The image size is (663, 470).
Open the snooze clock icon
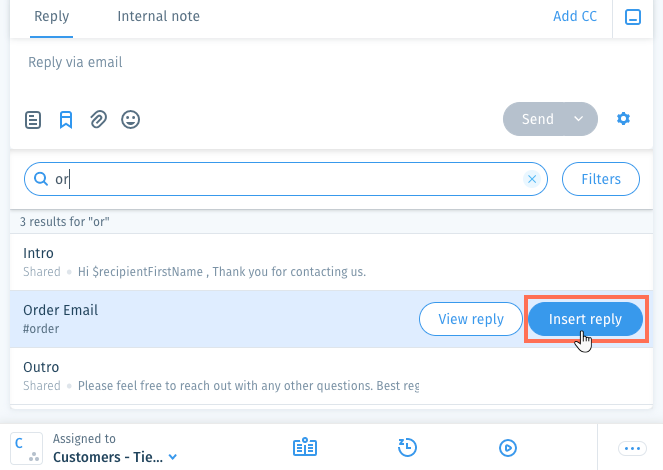click(407, 448)
